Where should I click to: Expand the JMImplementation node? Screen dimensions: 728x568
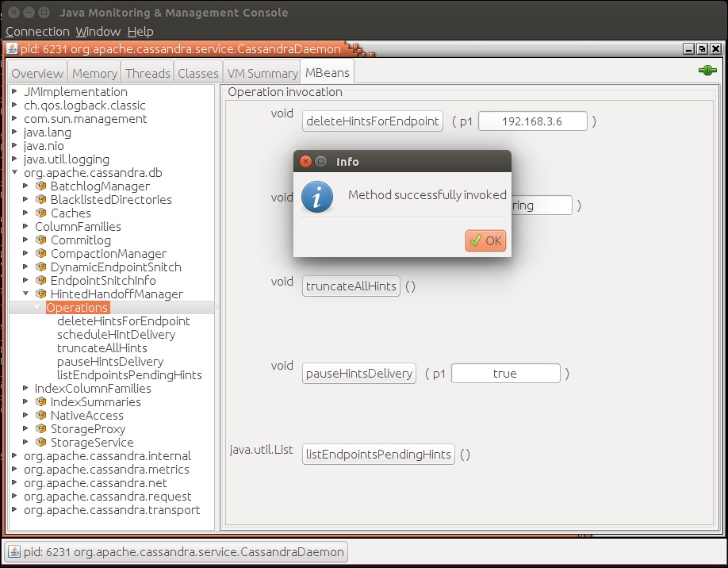tap(14, 91)
